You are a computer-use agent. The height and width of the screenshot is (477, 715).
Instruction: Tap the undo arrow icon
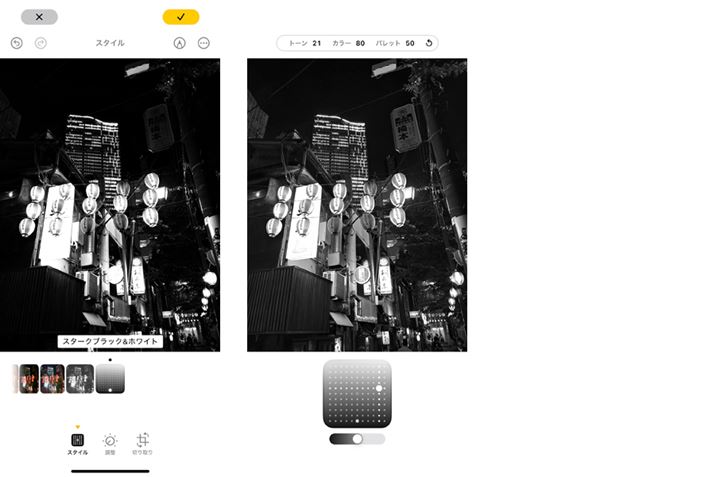16,43
